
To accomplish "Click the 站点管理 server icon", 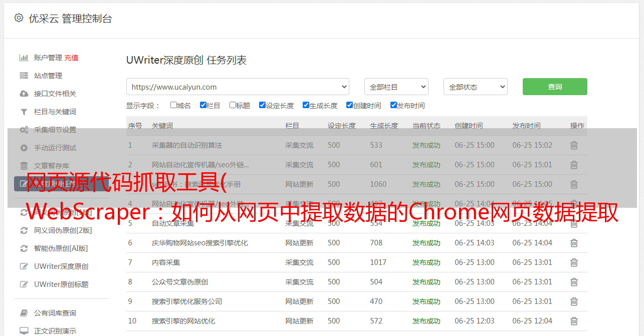I will click(x=24, y=76).
